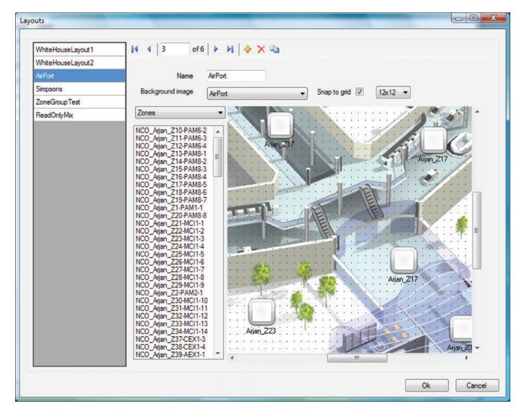The height and width of the screenshot is (420, 528).
Task: Select WhiteHouseLayout1 in the layout list
Action: (79, 50)
